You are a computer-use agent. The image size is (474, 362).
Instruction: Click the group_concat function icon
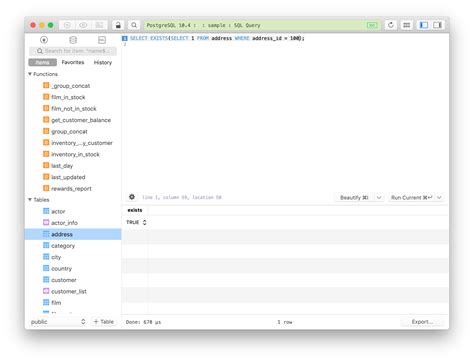(x=46, y=131)
